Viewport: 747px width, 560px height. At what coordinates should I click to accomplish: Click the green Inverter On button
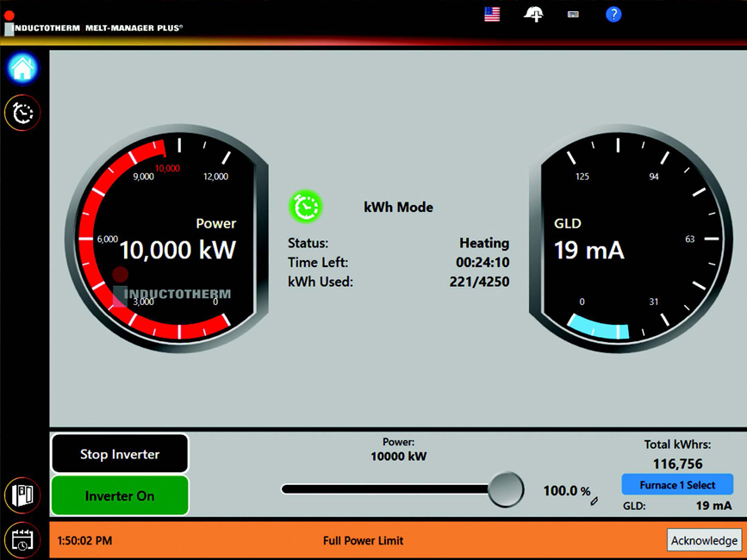pos(120,495)
